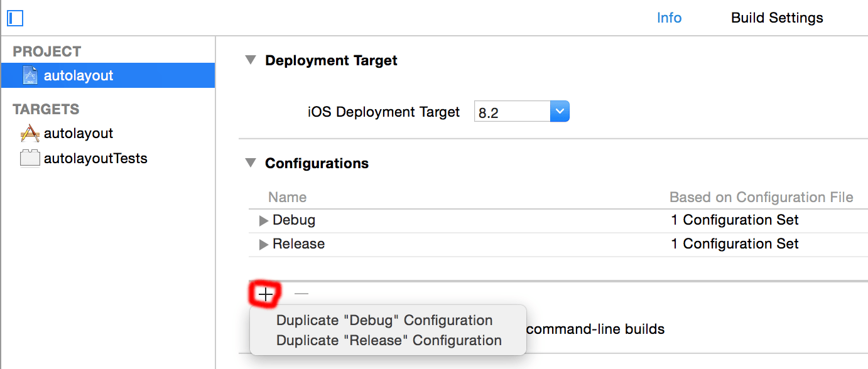Choose Duplicate "Release" Configuration

[389, 341]
